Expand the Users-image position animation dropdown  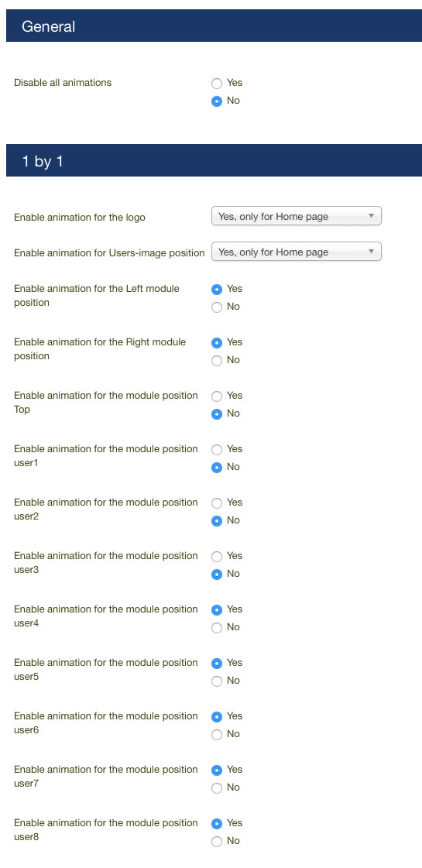coord(297,252)
